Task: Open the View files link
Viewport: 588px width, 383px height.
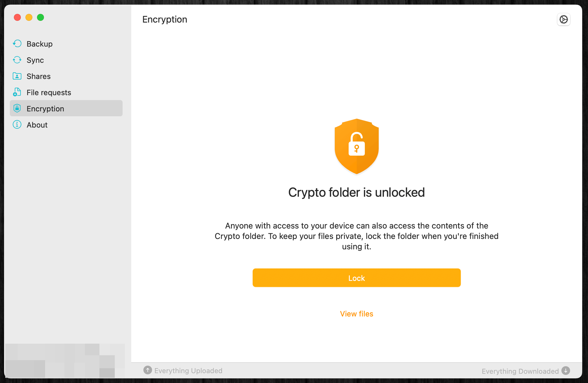Action: click(356, 314)
